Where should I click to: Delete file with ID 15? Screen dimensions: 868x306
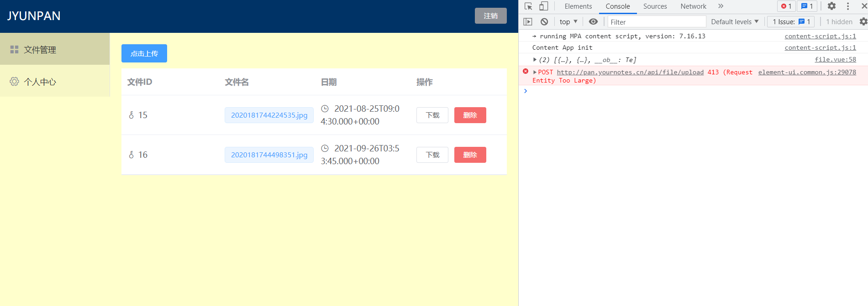click(x=470, y=115)
